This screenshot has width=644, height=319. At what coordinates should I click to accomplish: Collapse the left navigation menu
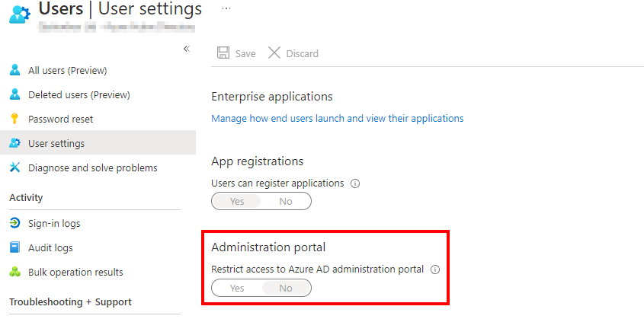pos(186,49)
